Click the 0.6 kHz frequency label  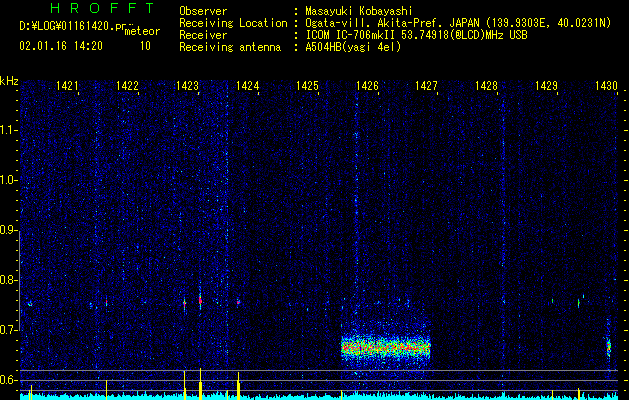click(x=9, y=380)
